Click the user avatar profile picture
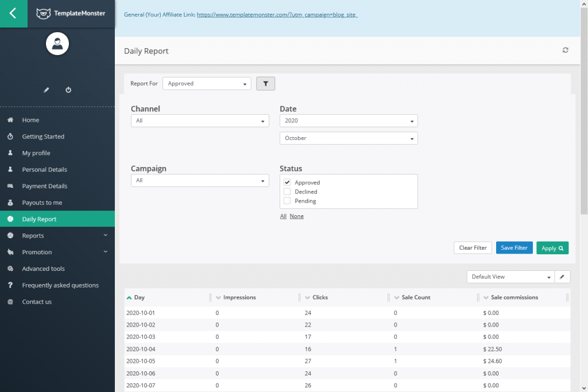This screenshot has width=588, height=392. (x=57, y=44)
